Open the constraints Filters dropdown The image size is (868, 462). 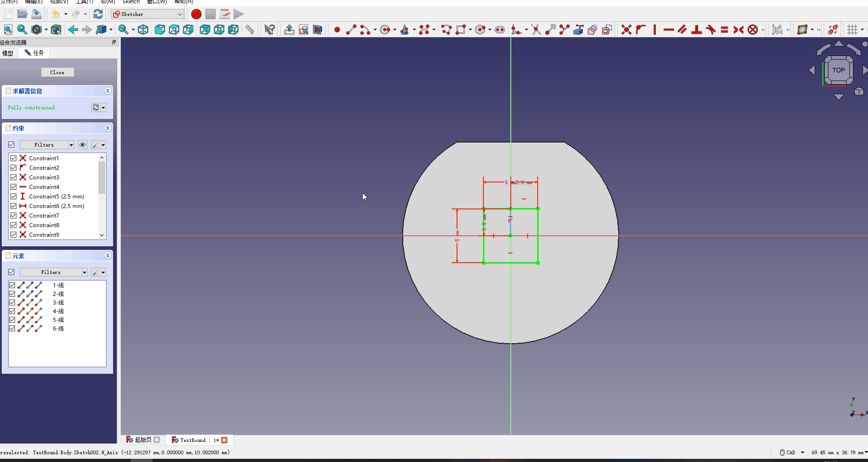click(x=47, y=145)
